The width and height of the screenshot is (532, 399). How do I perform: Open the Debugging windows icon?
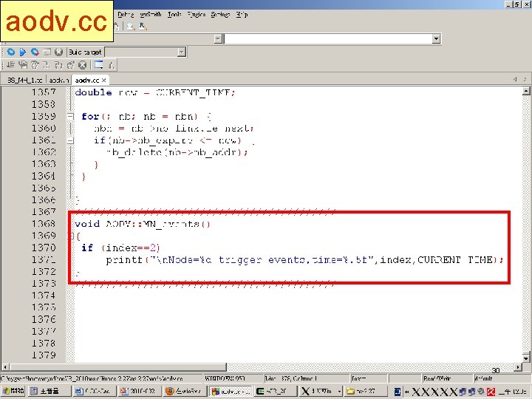99,65
